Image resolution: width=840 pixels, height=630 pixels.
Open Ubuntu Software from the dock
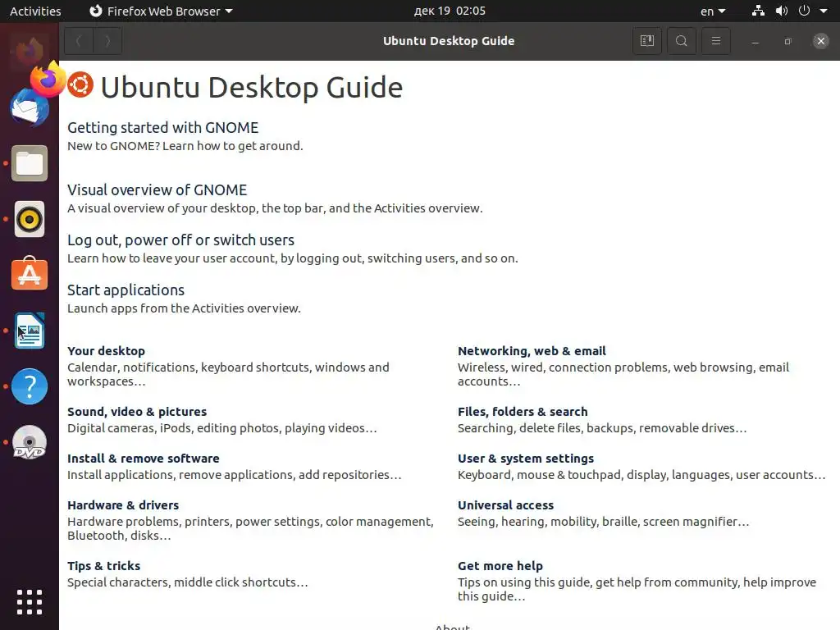[29, 273]
